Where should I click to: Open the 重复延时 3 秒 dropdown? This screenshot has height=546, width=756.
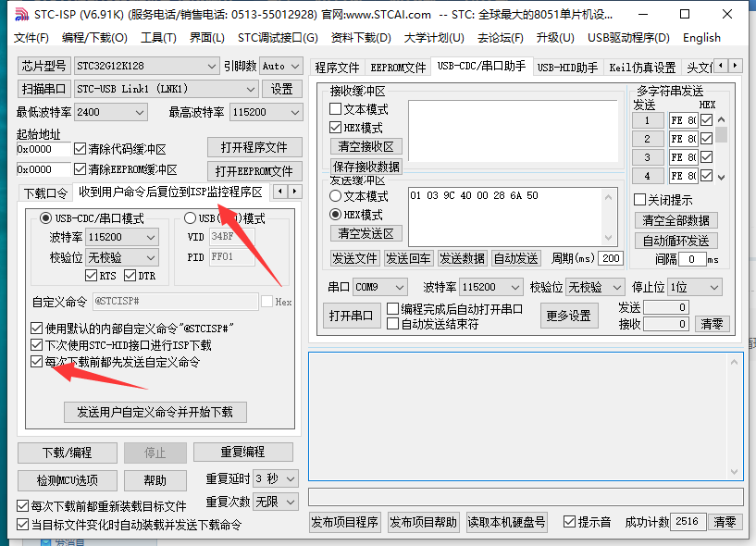[x=276, y=478]
